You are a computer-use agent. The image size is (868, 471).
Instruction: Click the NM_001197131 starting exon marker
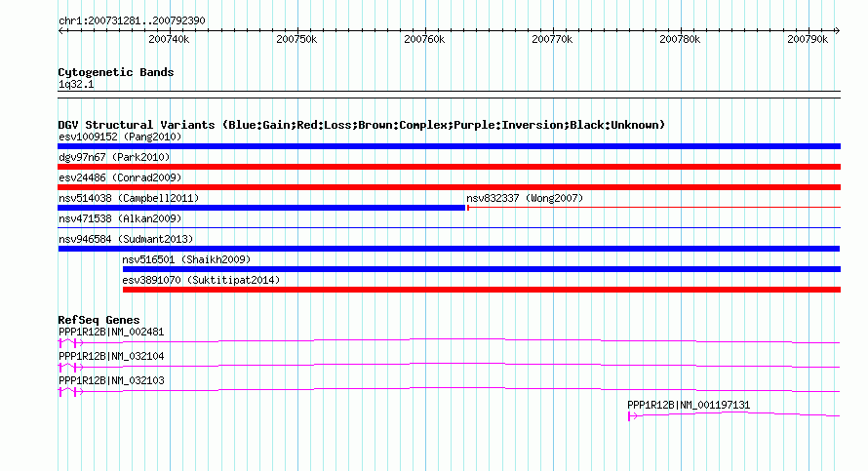tap(630, 416)
